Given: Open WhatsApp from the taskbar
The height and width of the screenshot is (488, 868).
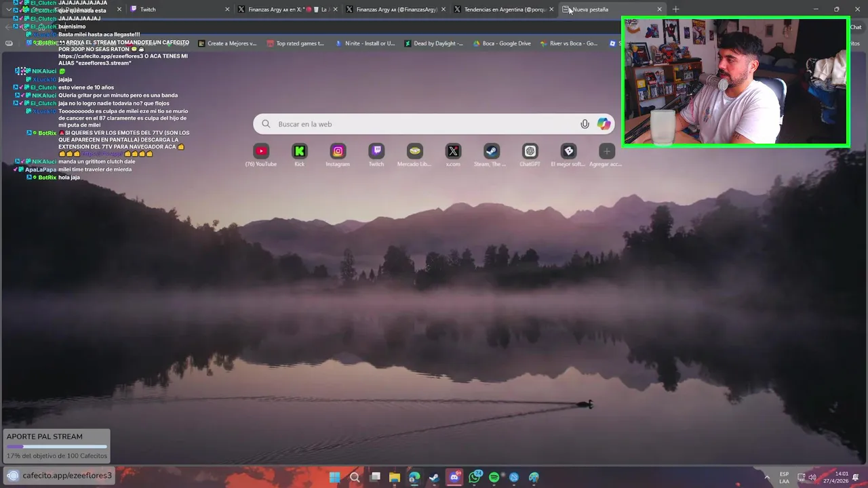Looking at the screenshot, I should (475, 477).
